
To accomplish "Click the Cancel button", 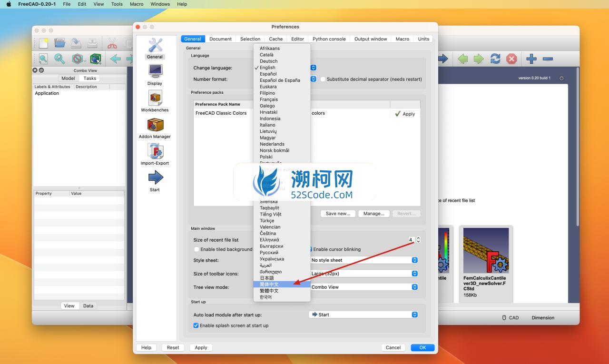I will coord(393,347).
